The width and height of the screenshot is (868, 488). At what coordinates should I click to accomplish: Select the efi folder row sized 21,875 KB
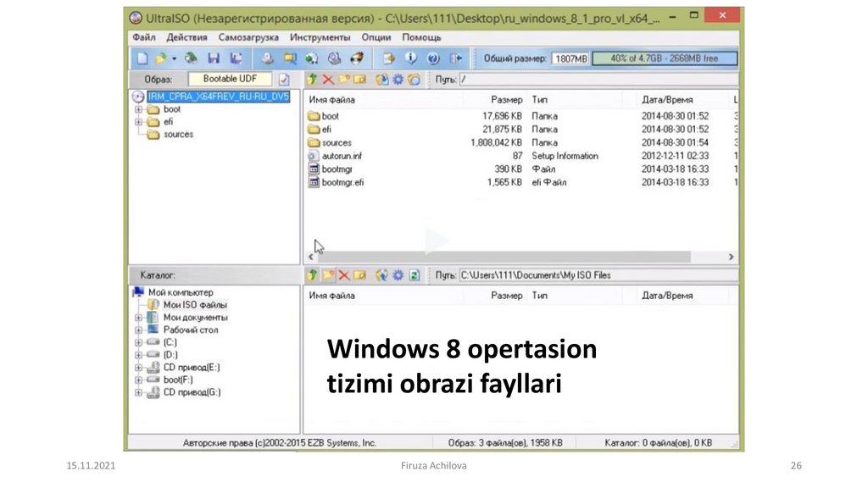coord(521,129)
